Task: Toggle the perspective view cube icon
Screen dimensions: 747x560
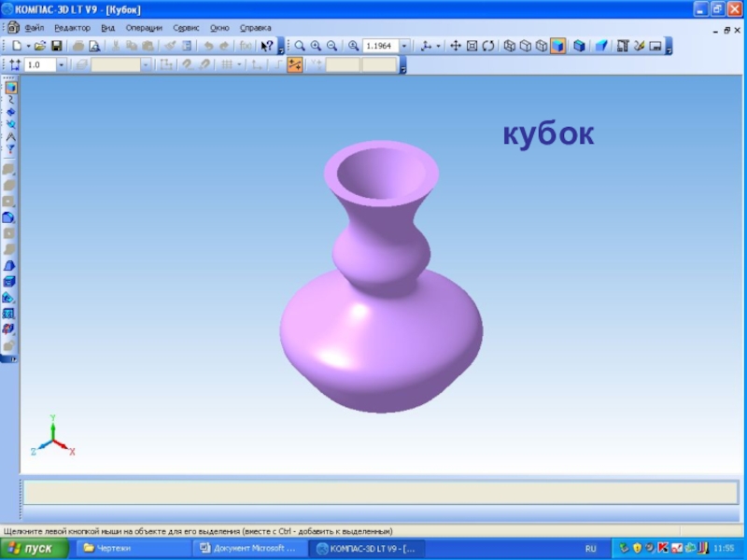Action: point(579,46)
